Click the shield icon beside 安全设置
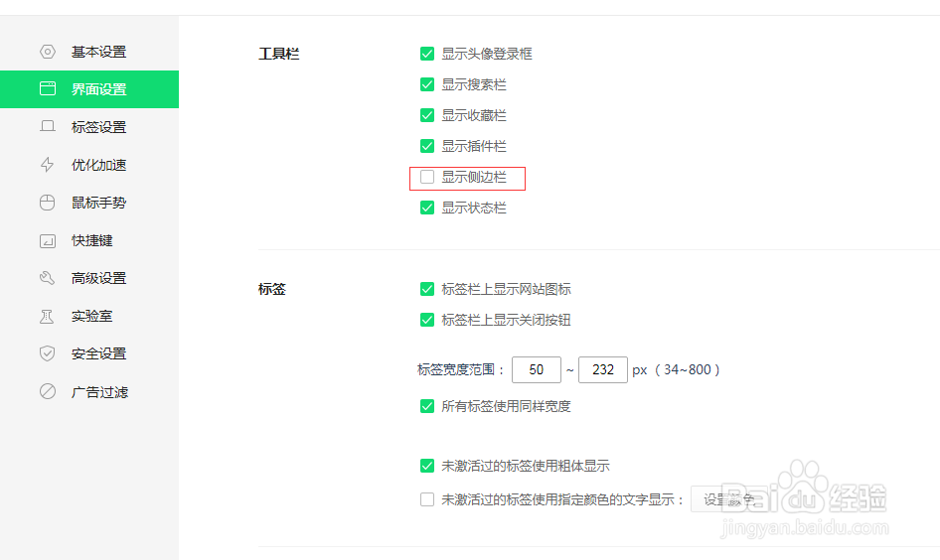The image size is (940, 560). pos(47,353)
